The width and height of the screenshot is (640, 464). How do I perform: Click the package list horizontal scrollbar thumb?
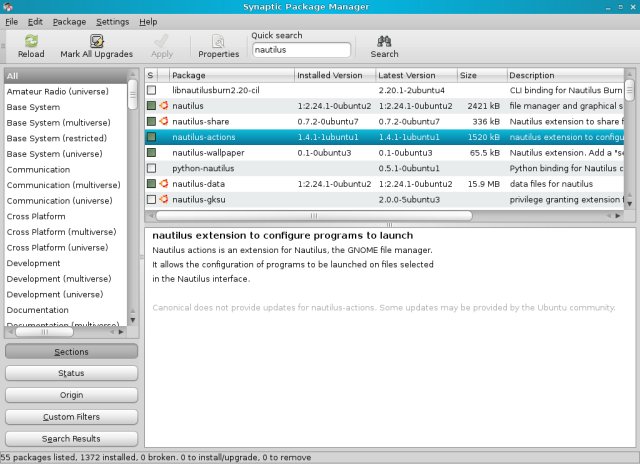click(x=314, y=215)
